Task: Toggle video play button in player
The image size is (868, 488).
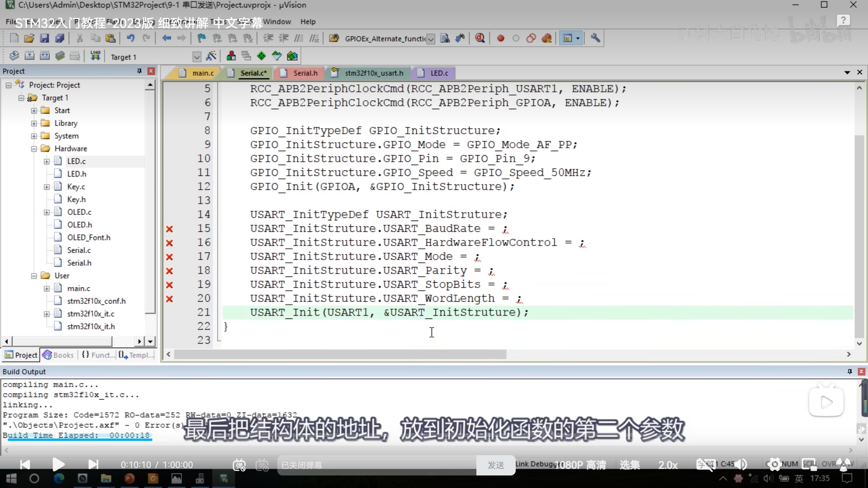Action: [58, 464]
